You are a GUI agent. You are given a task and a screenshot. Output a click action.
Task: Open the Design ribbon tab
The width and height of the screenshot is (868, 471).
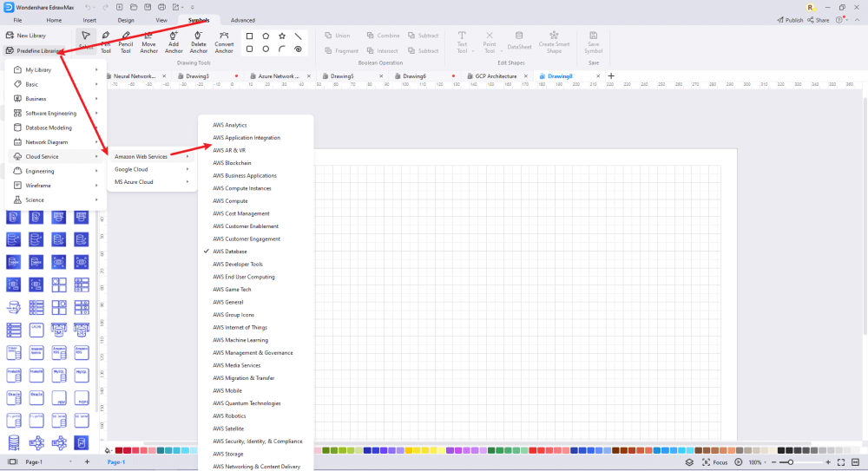pyautogui.click(x=126, y=20)
